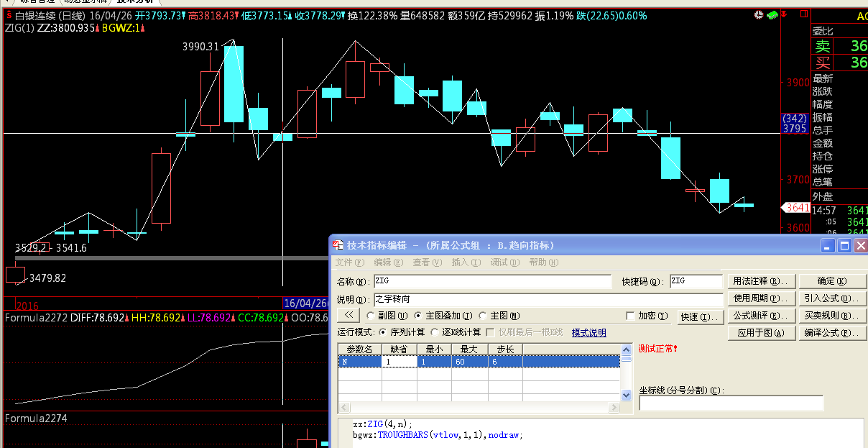Click the 3990.31 high price label
The width and height of the screenshot is (868, 448).
tap(200, 47)
